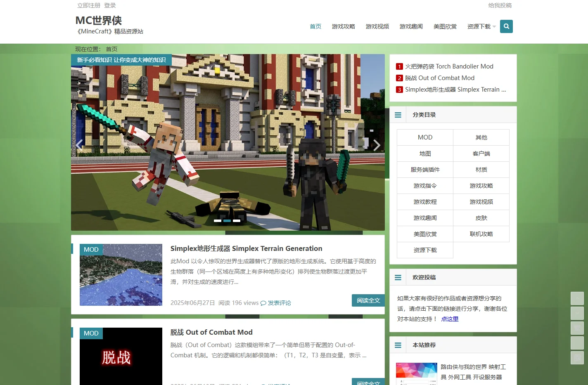Open 美图欣赏 in top navigation

(x=445, y=26)
